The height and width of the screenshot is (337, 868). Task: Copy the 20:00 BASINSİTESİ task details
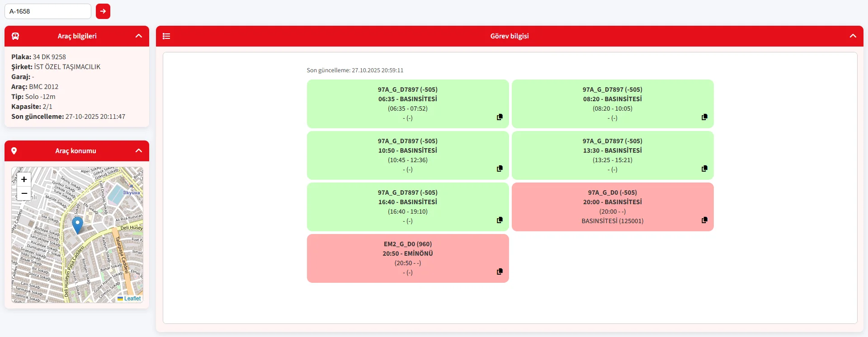(704, 220)
